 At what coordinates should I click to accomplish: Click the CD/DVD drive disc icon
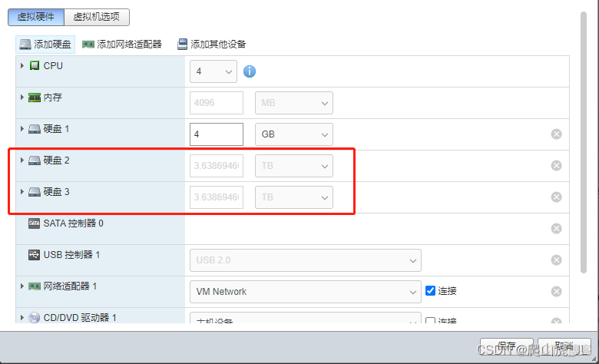click(35, 317)
